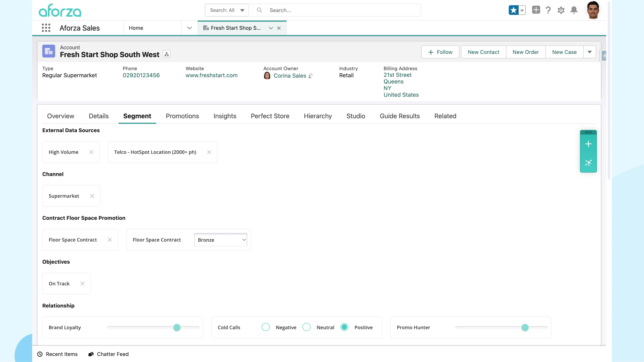The width and height of the screenshot is (644, 362).
Task: Switch to the Studio tab
Action: pos(356,116)
